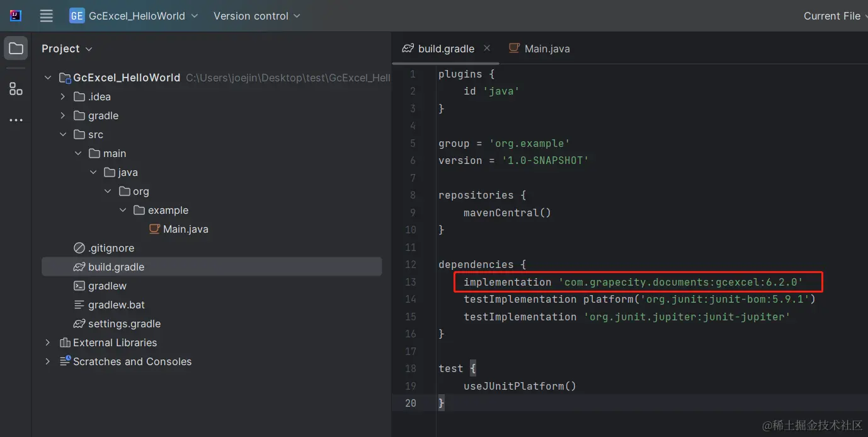Place cursor on 'plugins {' line
The height and width of the screenshot is (437, 868).
tap(466, 74)
